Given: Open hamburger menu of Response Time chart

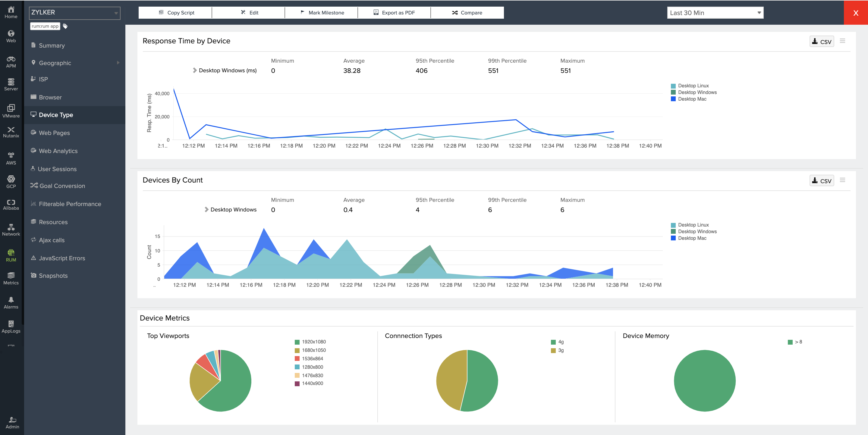Looking at the screenshot, I should click(842, 41).
